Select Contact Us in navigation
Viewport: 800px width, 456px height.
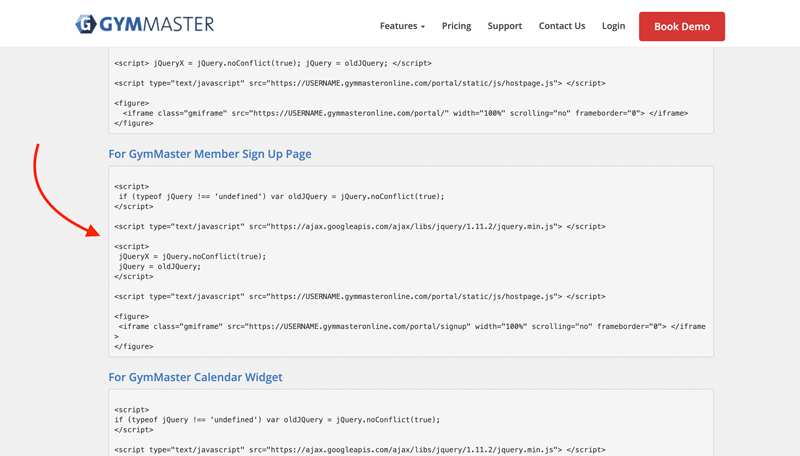562,26
